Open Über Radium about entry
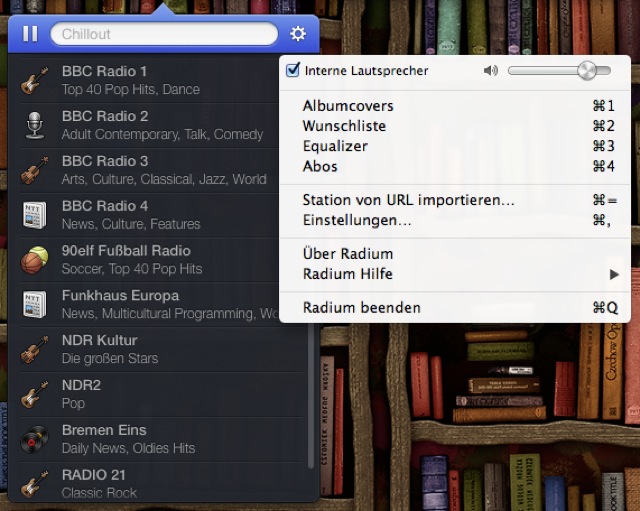Viewport: 640px width, 511px height. coord(348,254)
